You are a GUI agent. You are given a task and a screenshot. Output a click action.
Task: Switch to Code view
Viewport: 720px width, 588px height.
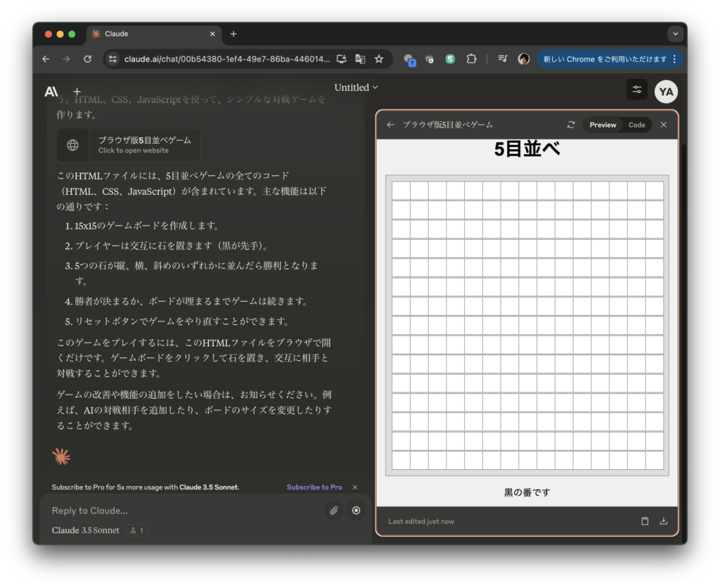(x=636, y=124)
